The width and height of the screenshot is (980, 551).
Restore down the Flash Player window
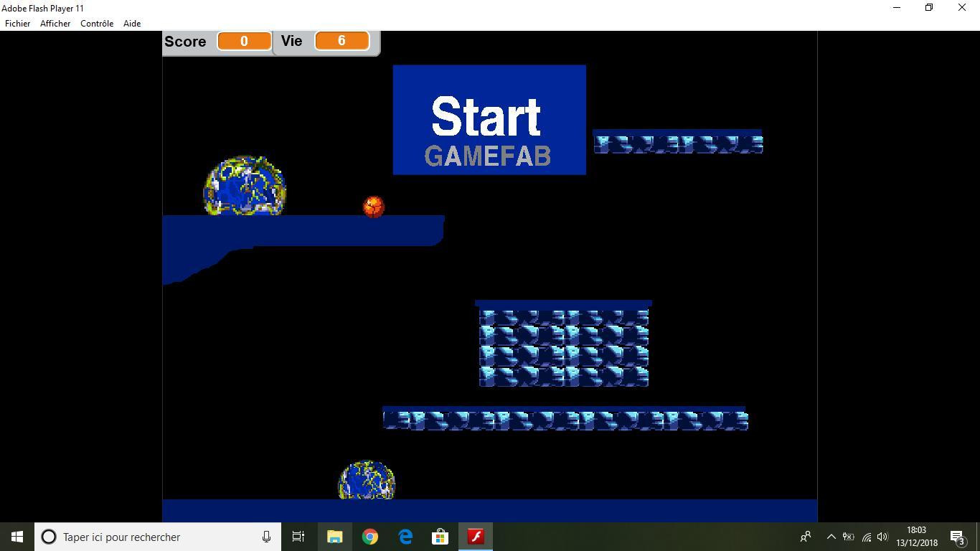coord(929,8)
